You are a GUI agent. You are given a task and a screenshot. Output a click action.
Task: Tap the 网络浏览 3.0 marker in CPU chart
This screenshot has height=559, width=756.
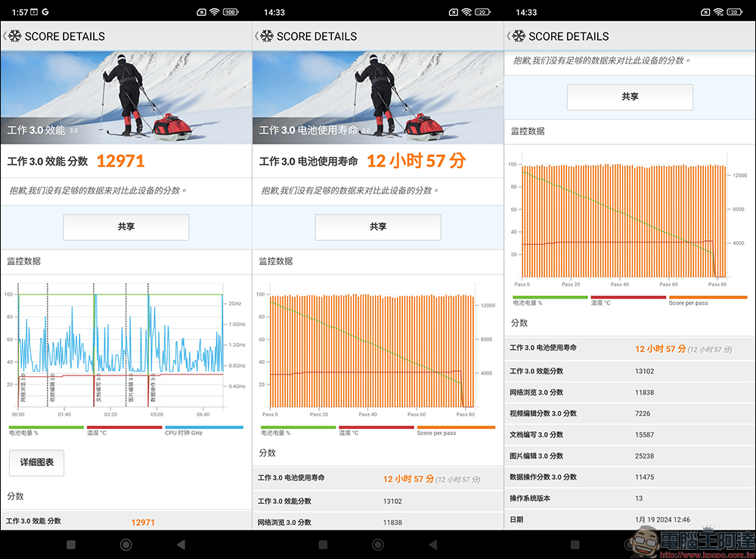coord(23,388)
